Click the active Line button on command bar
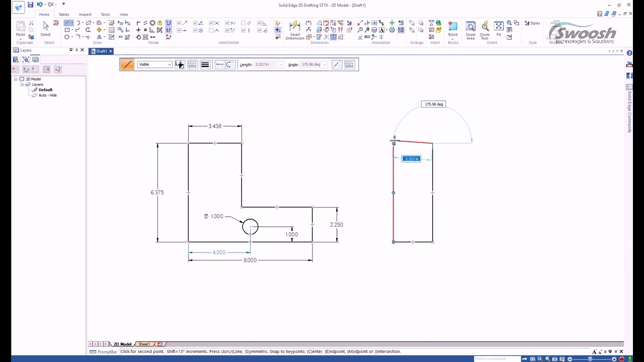Screen dimensions: 644x362 tap(127, 64)
